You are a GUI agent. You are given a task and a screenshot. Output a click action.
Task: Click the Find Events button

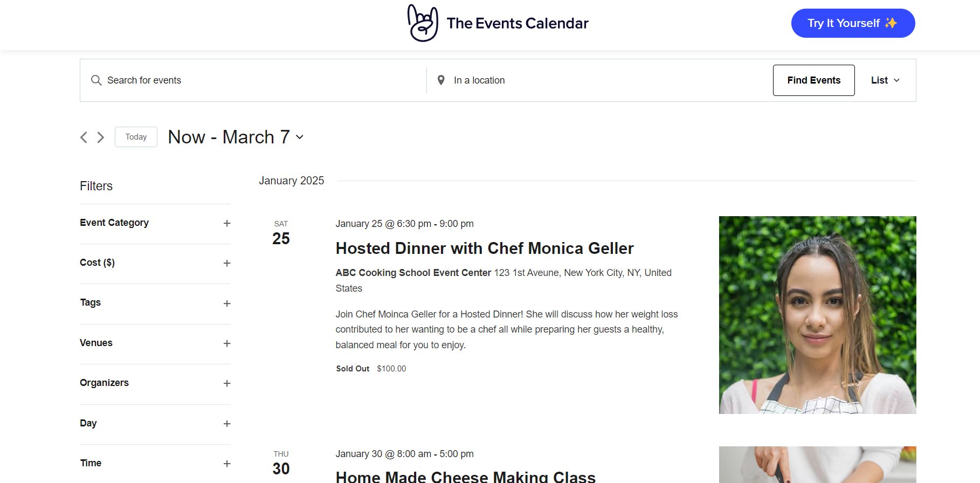(813, 80)
